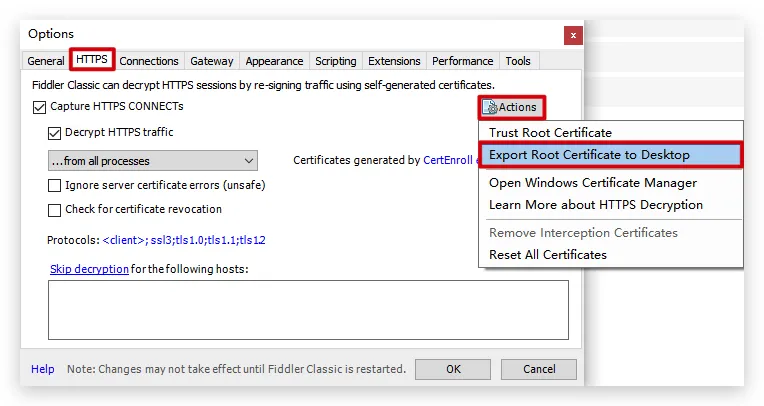Select the HTTPS tab

point(92,59)
